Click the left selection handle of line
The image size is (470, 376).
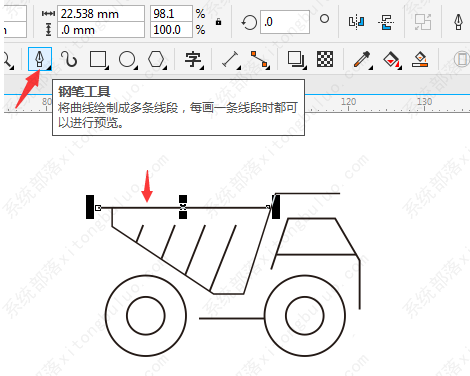pos(90,207)
